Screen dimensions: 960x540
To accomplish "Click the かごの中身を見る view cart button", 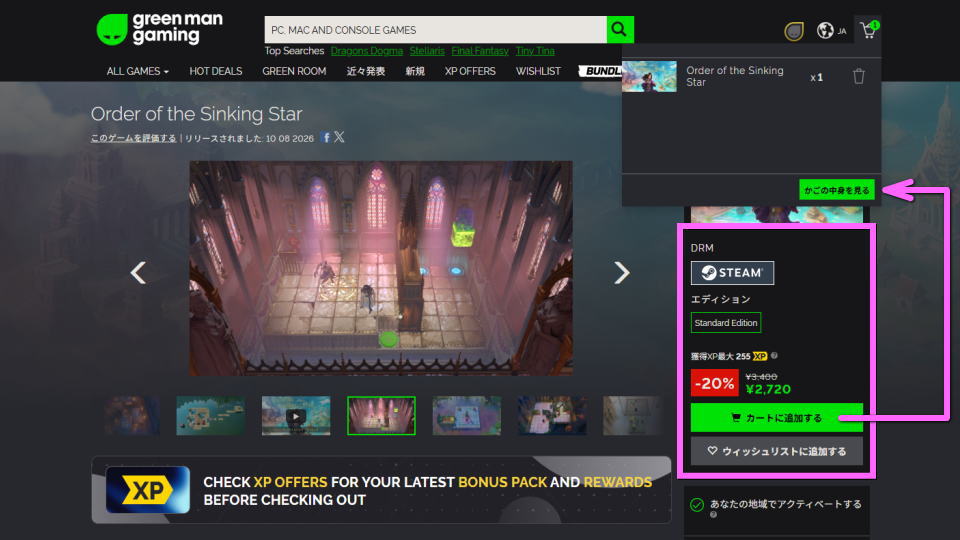I will pyautogui.click(x=836, y=190).
